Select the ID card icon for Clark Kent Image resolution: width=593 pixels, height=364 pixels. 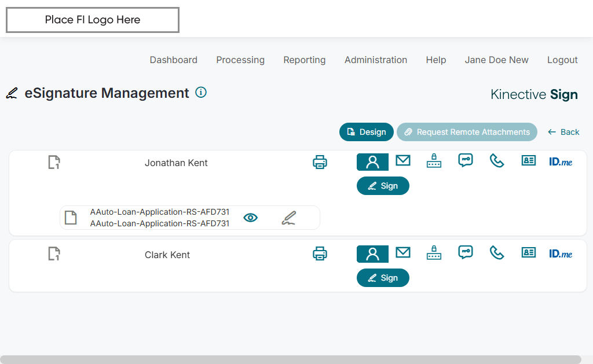529,252
